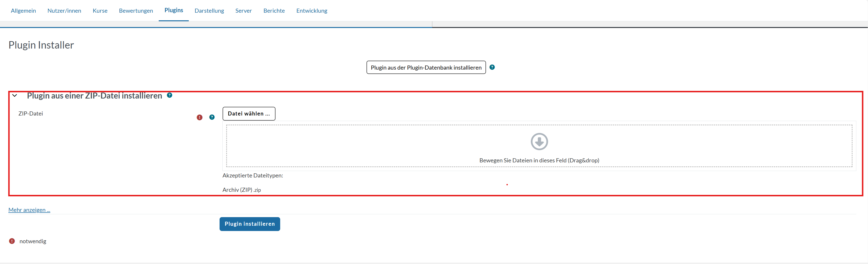
Task: Select the Berichte tab
Action: pyautogui.click(x=274, y=11)
